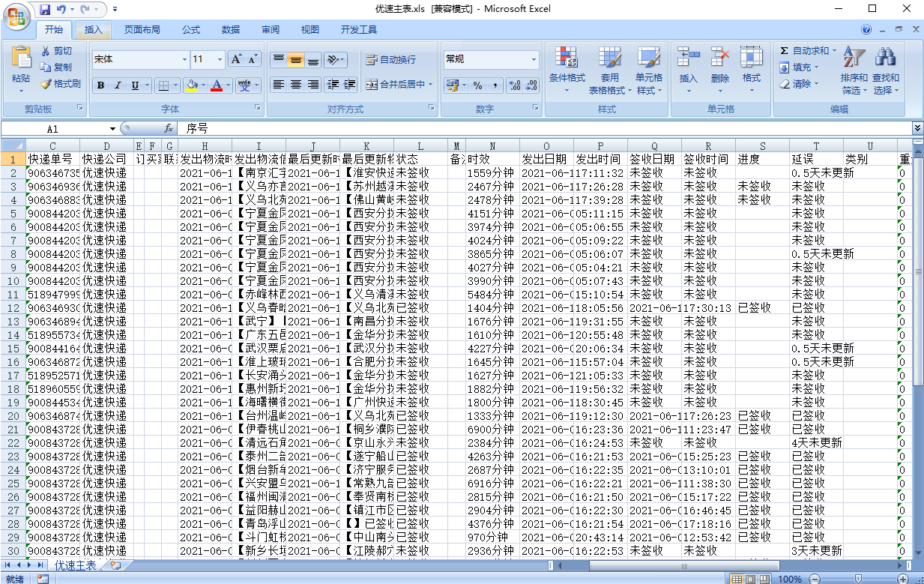Screen dimensions: 924x584
Task: Align text to top
Action: coord(279,59)
